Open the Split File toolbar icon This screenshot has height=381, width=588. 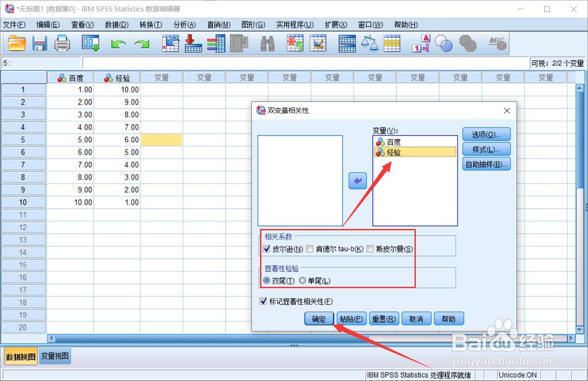(x=347, y=44)
